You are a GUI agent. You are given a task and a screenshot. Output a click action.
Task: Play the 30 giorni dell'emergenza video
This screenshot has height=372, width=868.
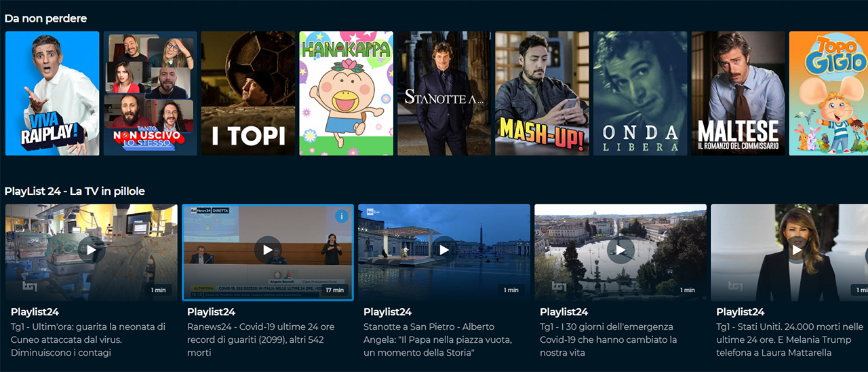click(x=620, y=250)
